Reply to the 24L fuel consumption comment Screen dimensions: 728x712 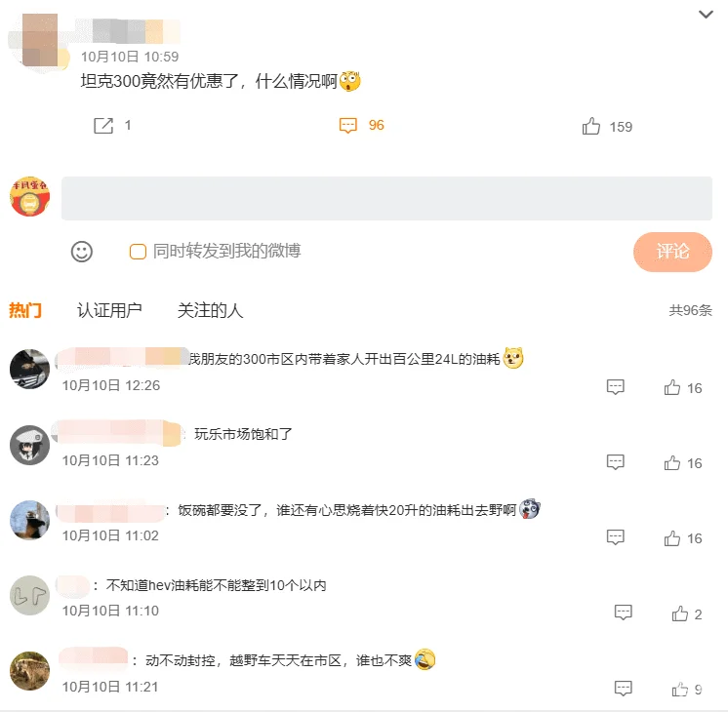coord(616,386)
